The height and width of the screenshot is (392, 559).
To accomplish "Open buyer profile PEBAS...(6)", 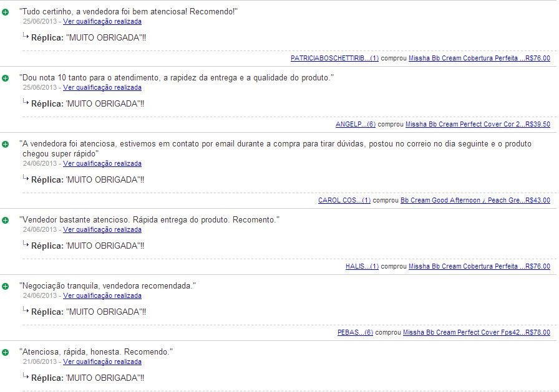I will tap(355, 332).
